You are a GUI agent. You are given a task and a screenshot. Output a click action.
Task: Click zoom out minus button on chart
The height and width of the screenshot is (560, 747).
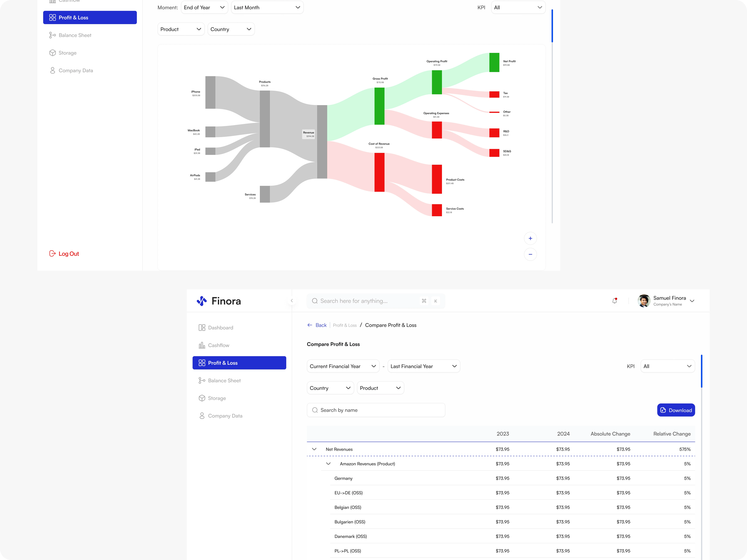tap(530, 254)
